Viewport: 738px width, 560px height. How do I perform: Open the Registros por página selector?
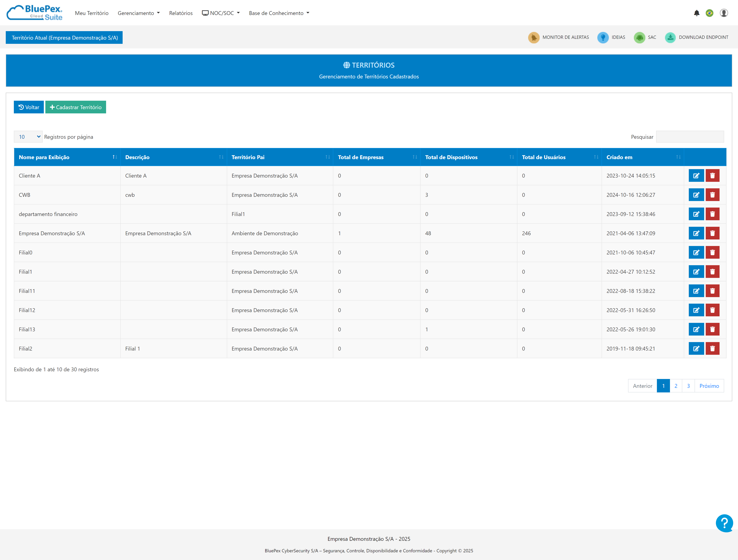(x=28, y=137)
